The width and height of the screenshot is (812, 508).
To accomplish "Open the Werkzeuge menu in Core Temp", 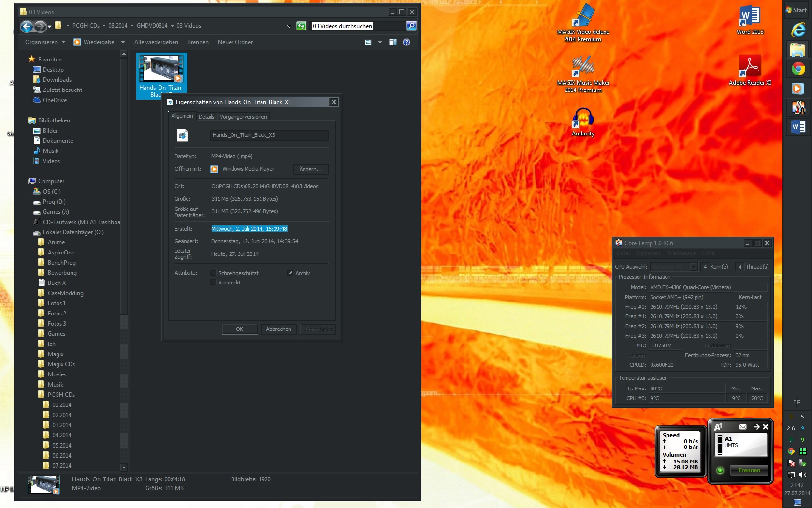I will (x=681, y=253).
